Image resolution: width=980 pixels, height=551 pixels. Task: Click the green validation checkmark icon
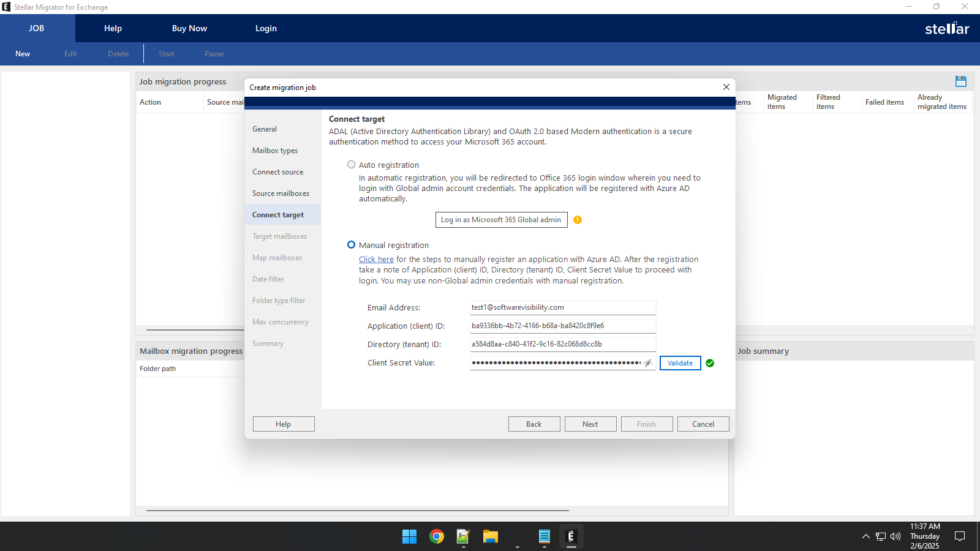tap(710, 363)
